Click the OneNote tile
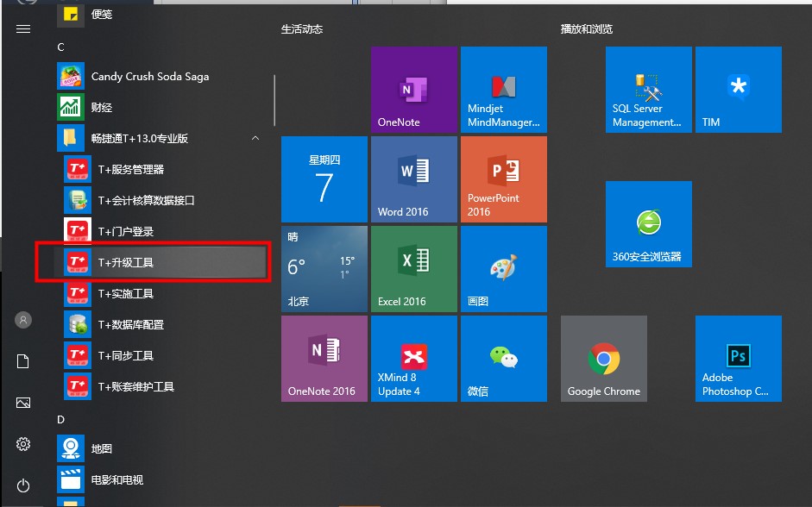The width and height of the screenshot is (812, 507). [414, 90]
